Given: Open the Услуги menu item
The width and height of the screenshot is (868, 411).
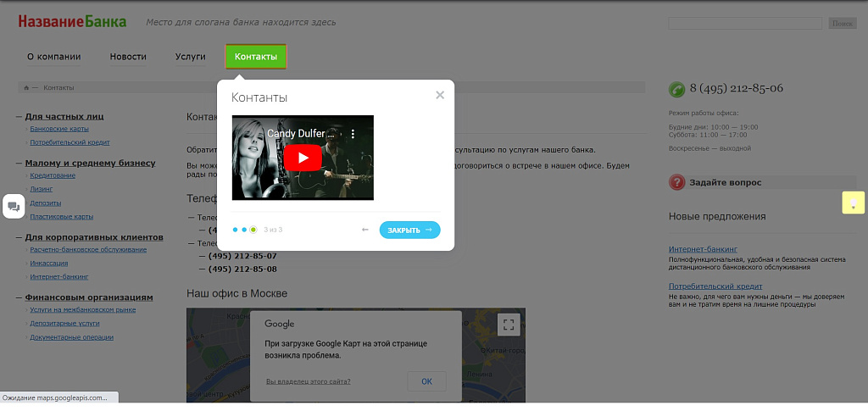Looking at the screenshot, I should [190, 57].
